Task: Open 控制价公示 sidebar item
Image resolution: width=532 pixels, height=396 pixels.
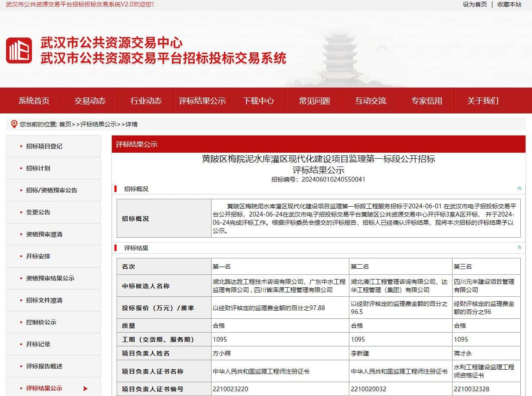Action: (41, 322)
